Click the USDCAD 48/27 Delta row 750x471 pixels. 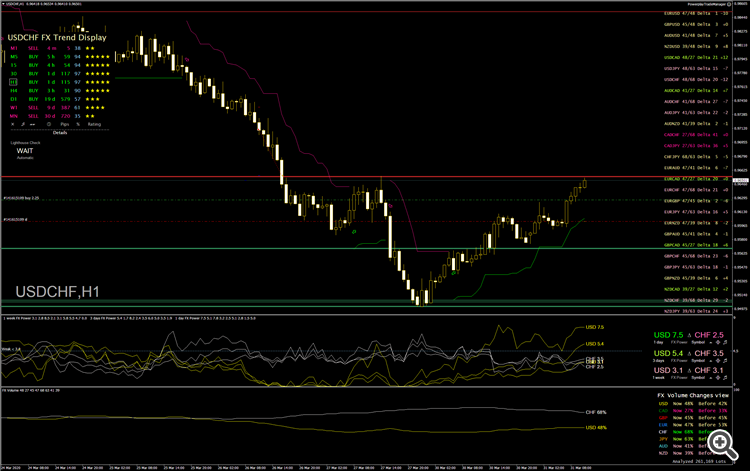coord(696,57)
